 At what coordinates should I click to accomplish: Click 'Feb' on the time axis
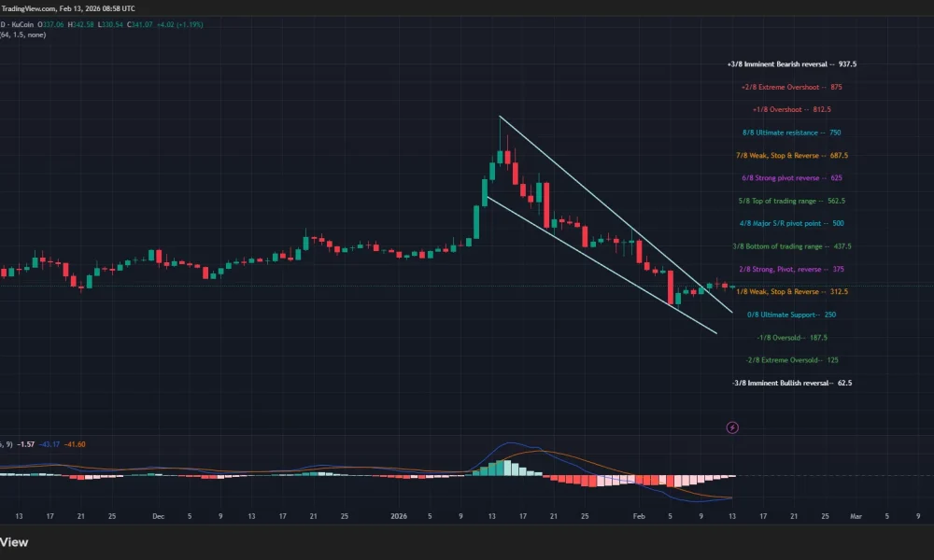click(639, 515)
